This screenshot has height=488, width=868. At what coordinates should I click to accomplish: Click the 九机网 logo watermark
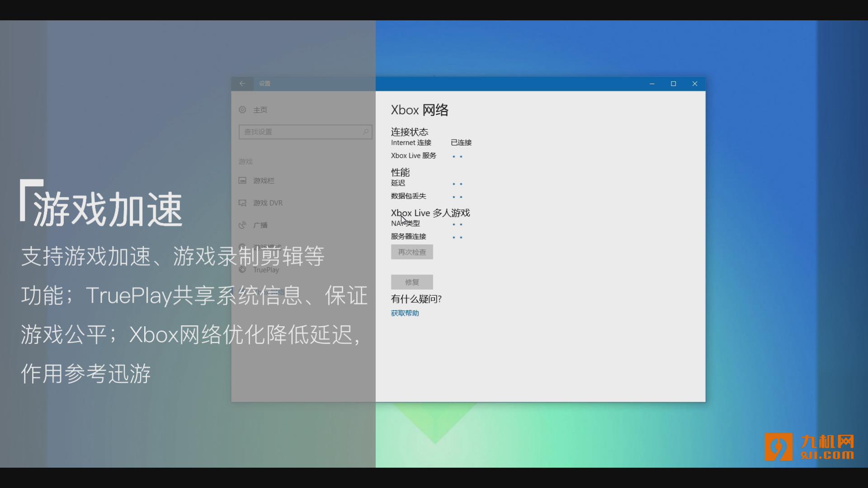(x=809, y=446)
